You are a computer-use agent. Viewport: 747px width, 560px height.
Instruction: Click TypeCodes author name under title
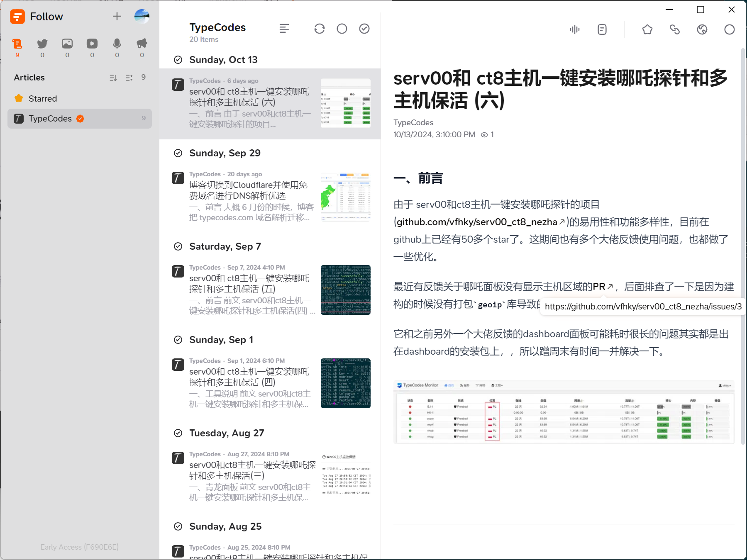(x=413, y=123)
